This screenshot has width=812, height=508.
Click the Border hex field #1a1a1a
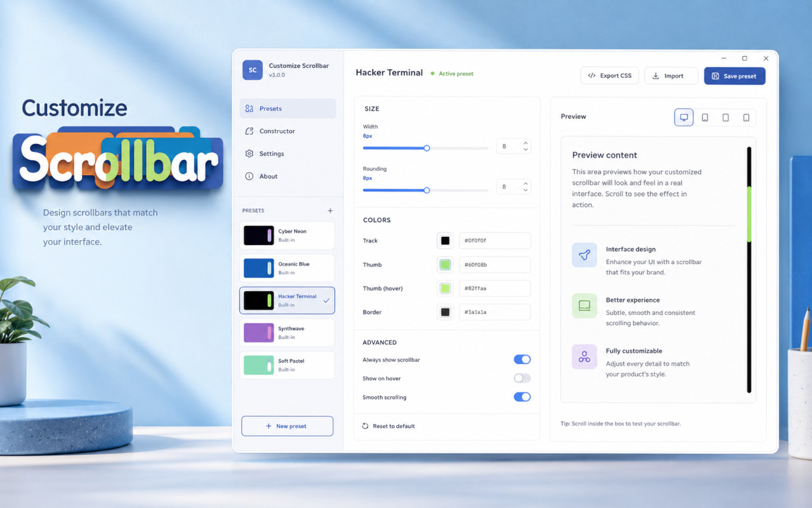(x=495, y=312)
